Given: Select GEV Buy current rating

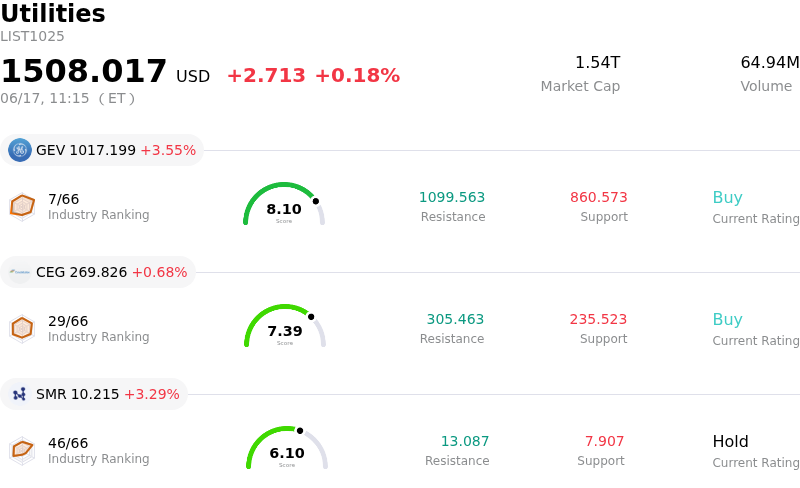Looking at the screenshot, I should (x=728, y=198).
